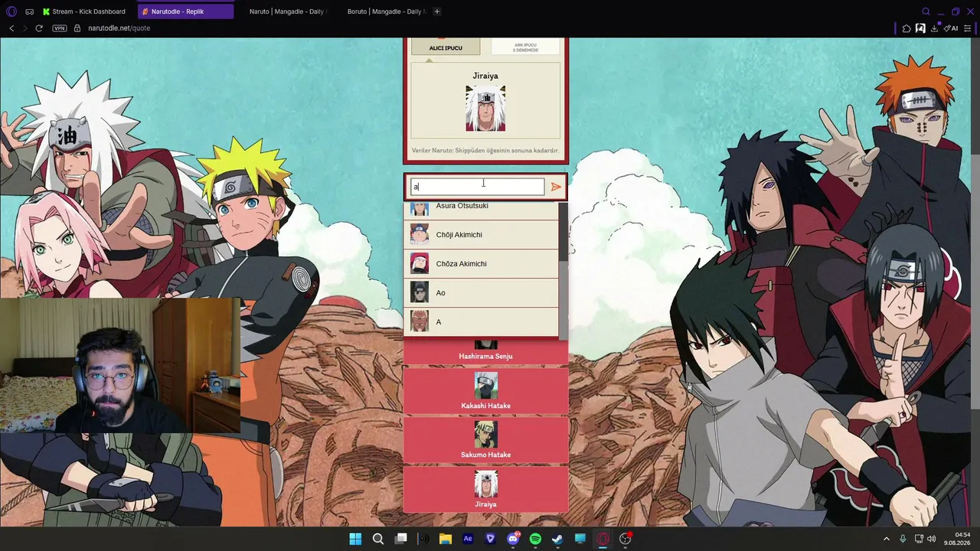Open the browser extensions icon
The height and width of the screenshot is (551, 980).
[x=906, y=28]
